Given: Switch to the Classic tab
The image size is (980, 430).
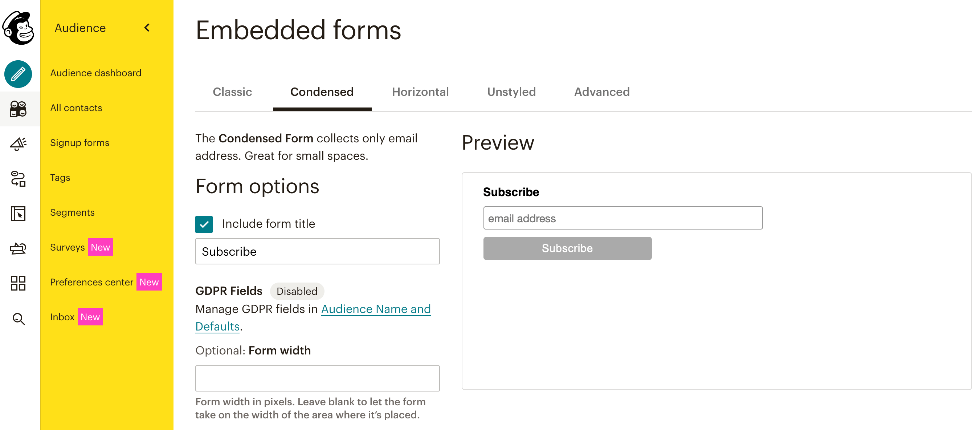Looking at the screenshot, I should 232,92.
